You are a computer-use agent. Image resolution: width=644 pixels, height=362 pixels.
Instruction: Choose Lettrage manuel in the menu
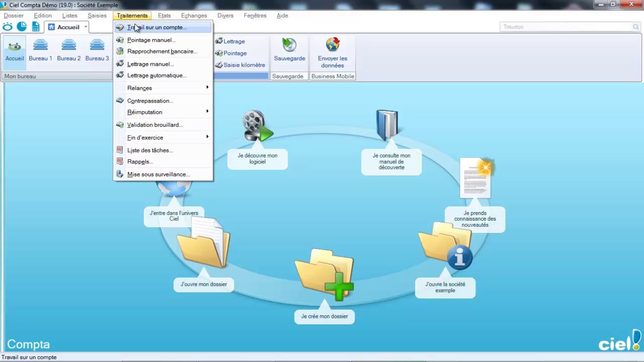[x=163, y=64]
